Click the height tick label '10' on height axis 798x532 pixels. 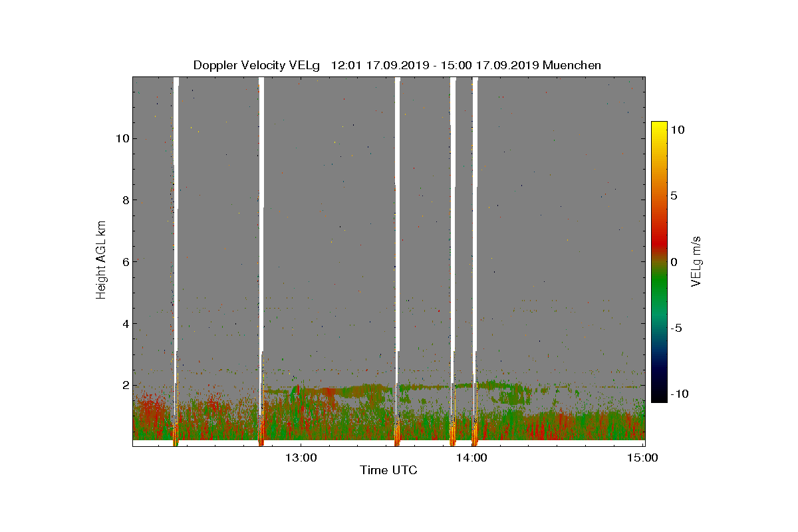121,138
